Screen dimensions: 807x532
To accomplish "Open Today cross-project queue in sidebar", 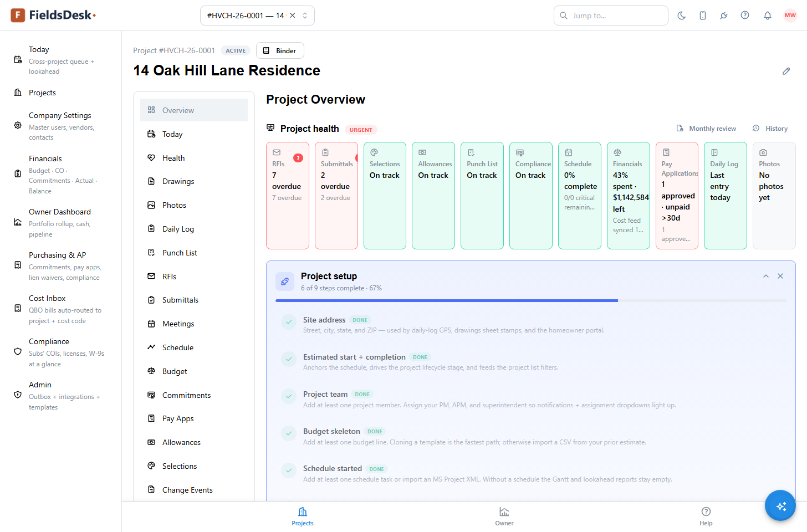I will [x=60, y=60].
